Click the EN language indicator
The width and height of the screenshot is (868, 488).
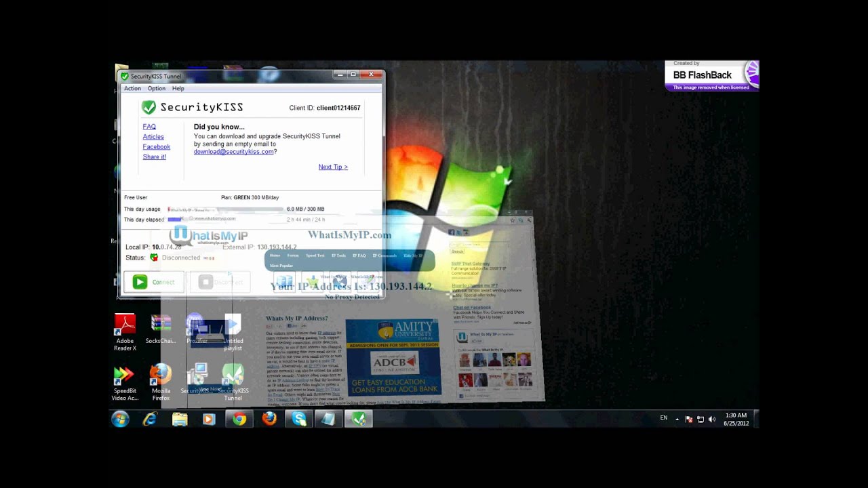pos(664,418)
